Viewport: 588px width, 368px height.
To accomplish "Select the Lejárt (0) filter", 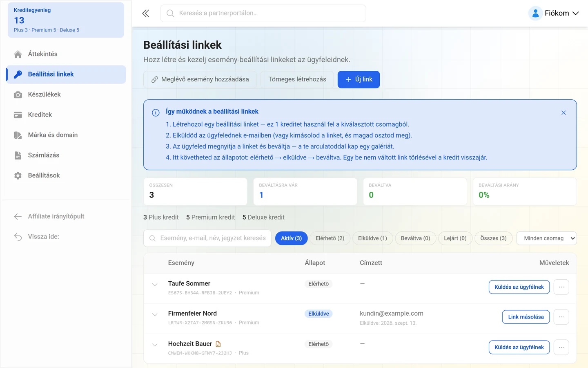I will [455, 238].
